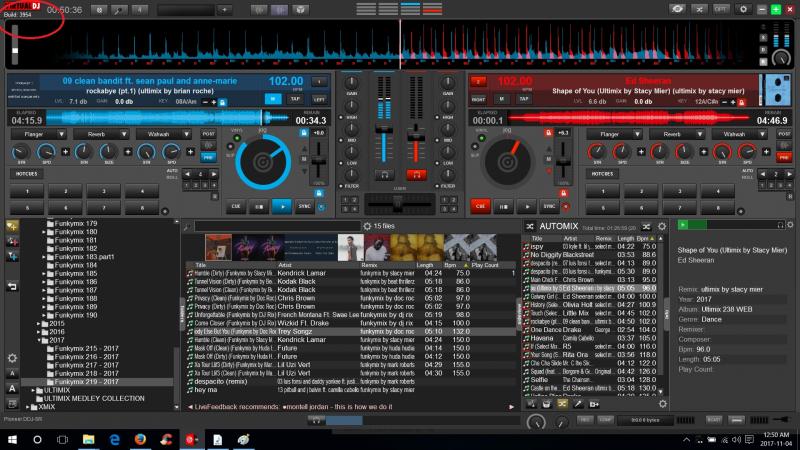The image size is (800, 450).
Task: Open left deck Reverb effect dropdown
Action: 101,134
